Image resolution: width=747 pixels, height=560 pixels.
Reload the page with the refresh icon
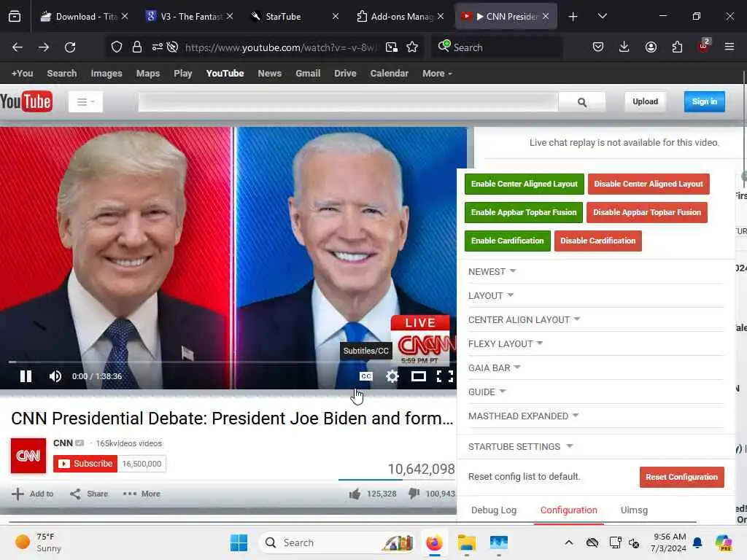tap(70, 47)
